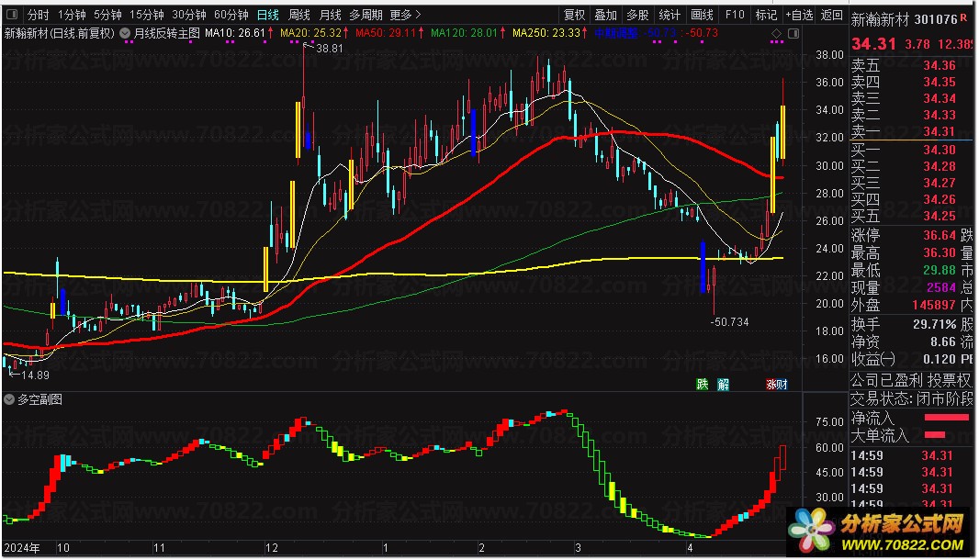Add stock via +自选 button
Viewport: 979px width, 560px height.
799,15
